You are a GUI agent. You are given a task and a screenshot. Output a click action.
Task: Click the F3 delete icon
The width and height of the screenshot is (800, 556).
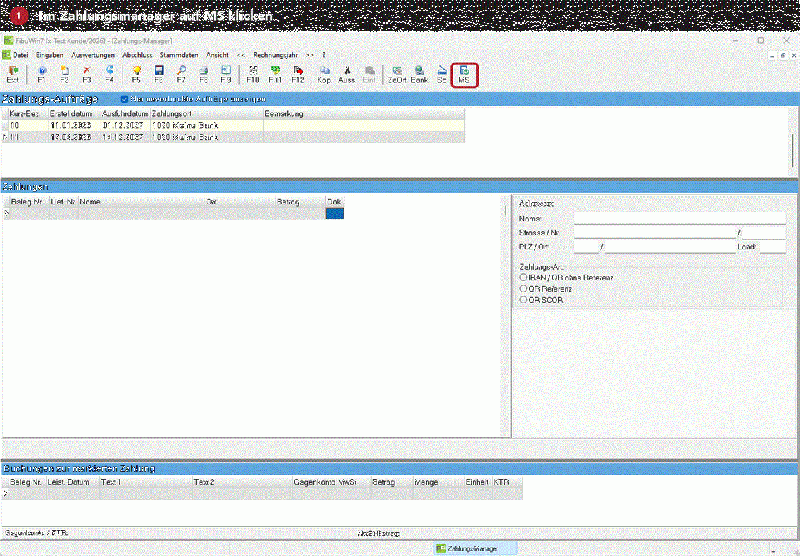coord(87,74)
